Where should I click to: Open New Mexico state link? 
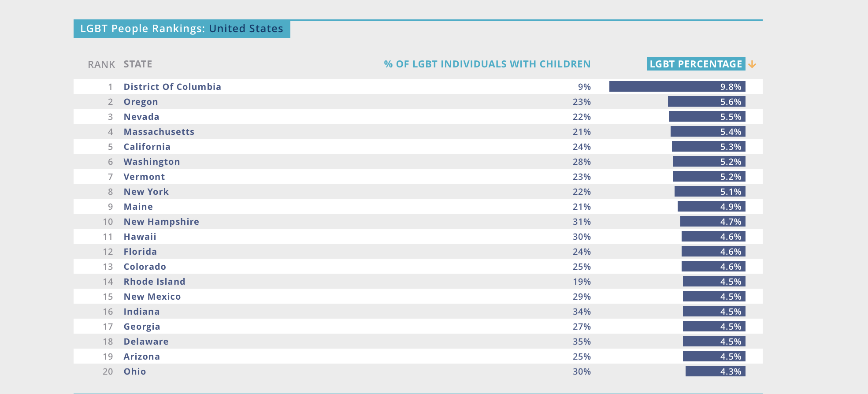point(152,297)
